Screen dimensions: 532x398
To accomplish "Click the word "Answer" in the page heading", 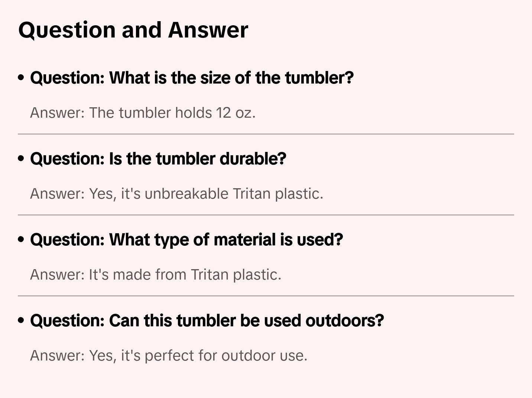I will click(x=208, y=30).
